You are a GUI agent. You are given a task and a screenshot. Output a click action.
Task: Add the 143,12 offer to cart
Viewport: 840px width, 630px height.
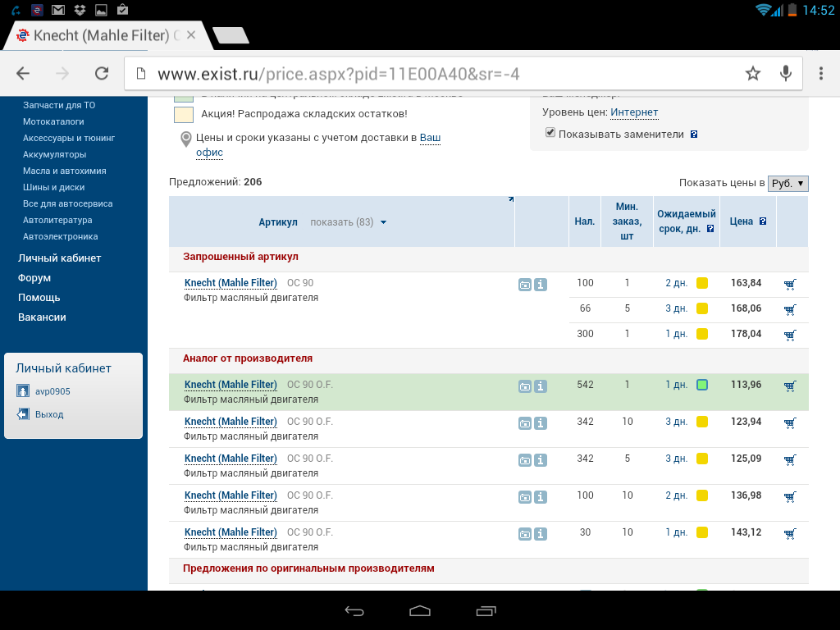coord(790,533)
